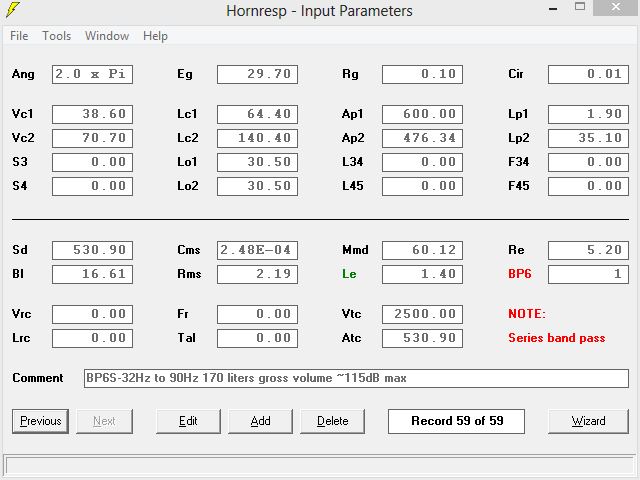This screenshot has height=480, width=640.
Task: Click the red BP6 label
Action: point(520,274)
